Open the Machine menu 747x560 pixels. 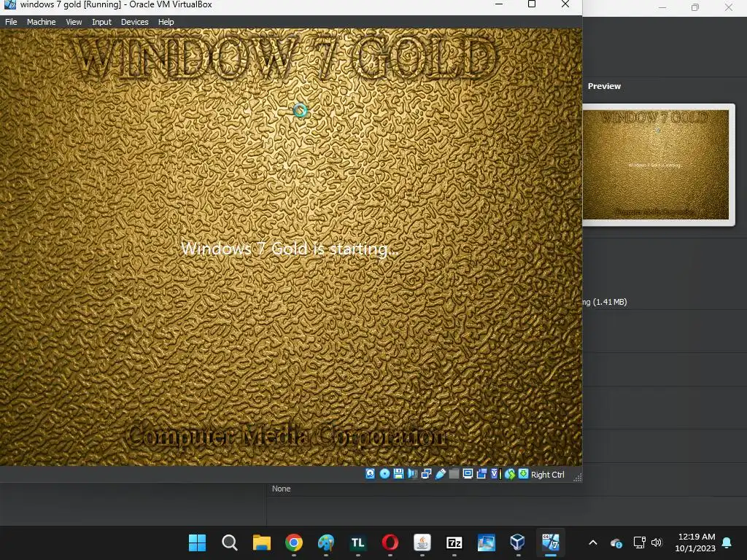[41, 22]
